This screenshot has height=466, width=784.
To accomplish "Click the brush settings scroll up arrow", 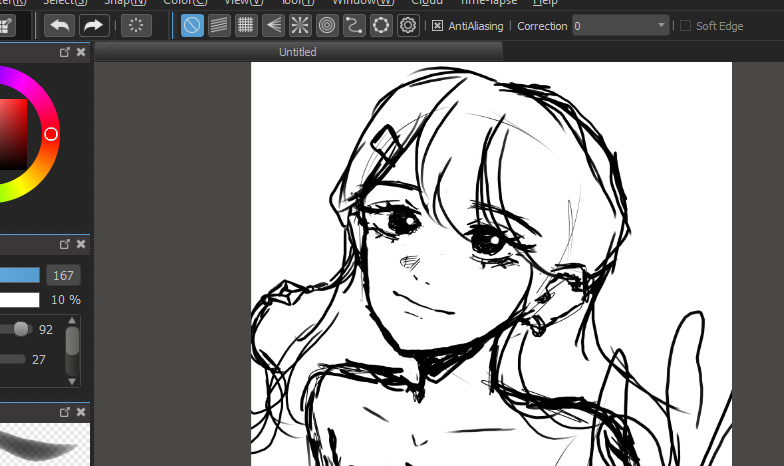I will pos(72,320).
